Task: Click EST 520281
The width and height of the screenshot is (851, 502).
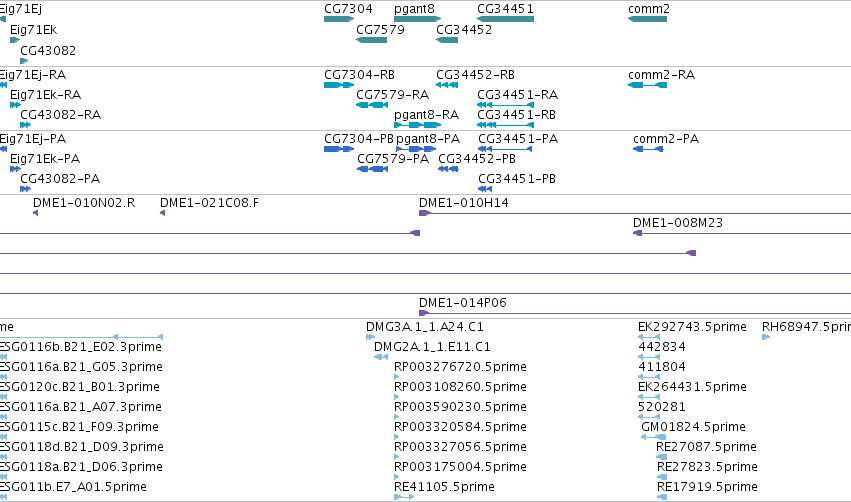Action: point(662,406)
